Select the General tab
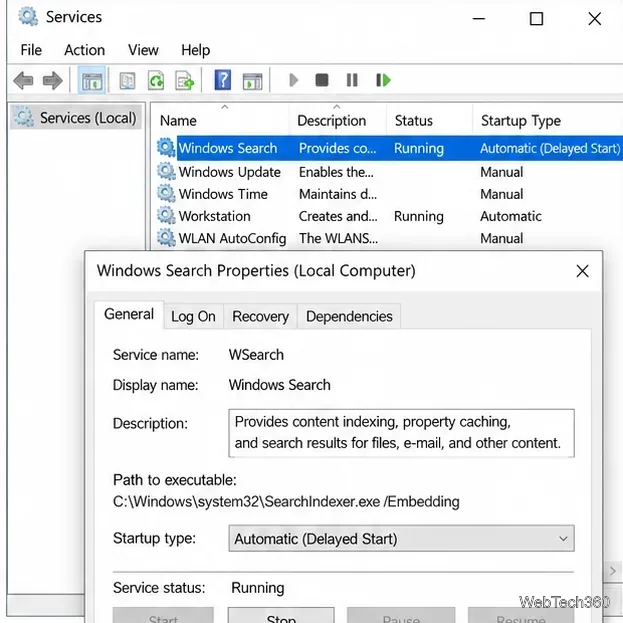Image resolution: width=623 pixels, height=623 pixels. pyautogui.click(x=129, y=314)
